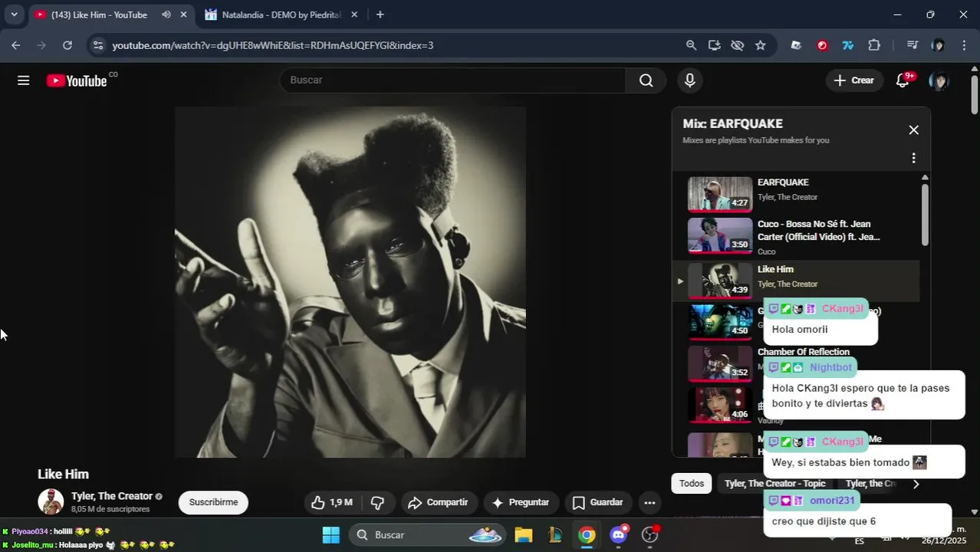Click the install app icon in the address bar
Image resolution: width=980 pixels, height=552 pixels.
[x=714, y=45]
